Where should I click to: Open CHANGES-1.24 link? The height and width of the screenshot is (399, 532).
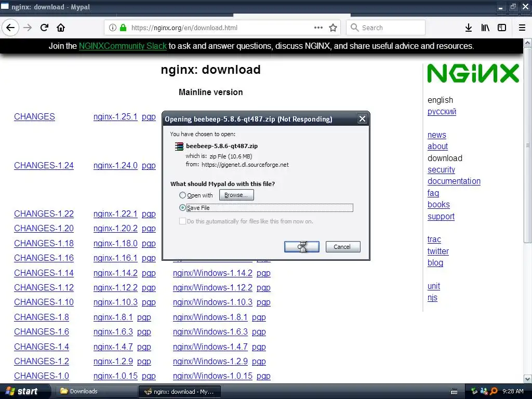pyautogui.click(x=44, y=165)
